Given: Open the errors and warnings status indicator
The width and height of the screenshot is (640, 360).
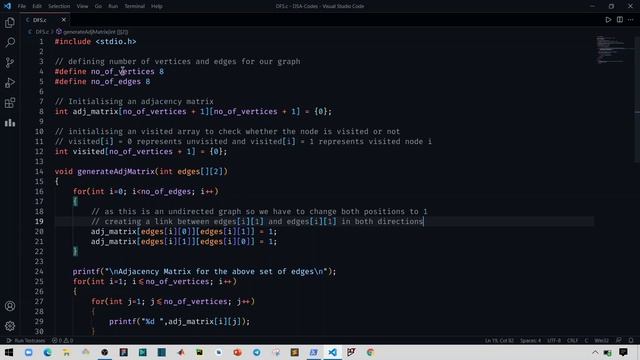Looking at the screenshot, I should coord(62,340).
